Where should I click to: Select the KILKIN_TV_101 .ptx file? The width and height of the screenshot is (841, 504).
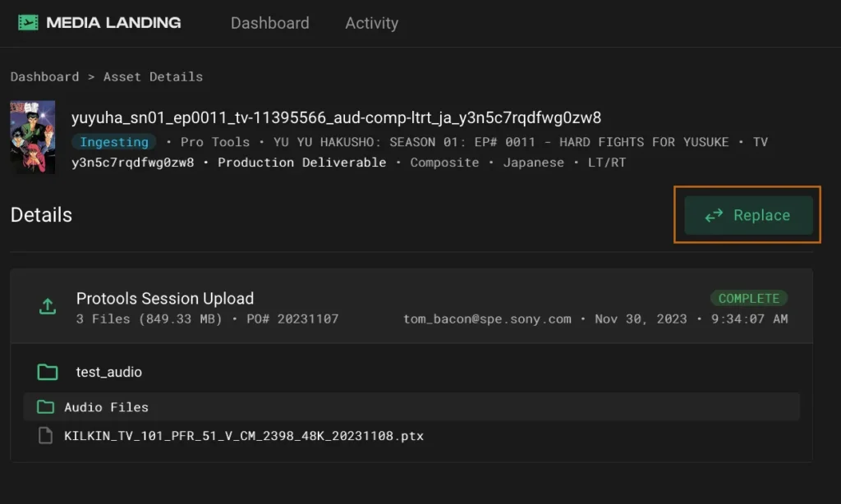(x=244, y=436)
